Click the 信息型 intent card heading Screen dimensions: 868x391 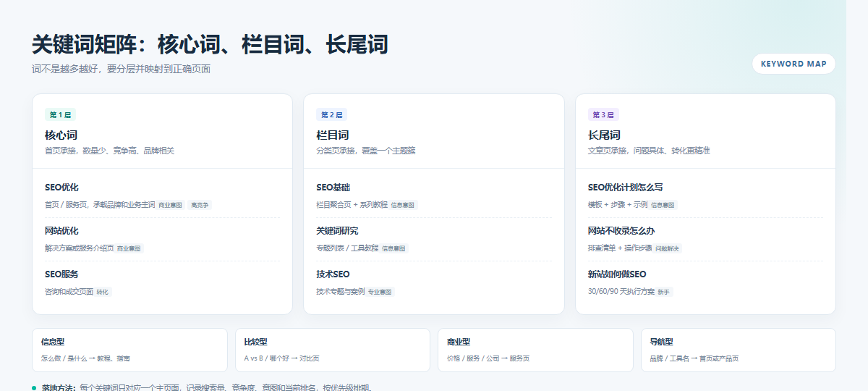(53, 342)
